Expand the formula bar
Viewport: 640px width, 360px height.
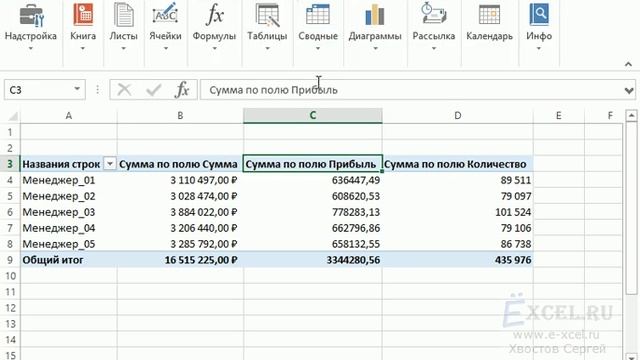pyautogui.click(x=629, y=90)
